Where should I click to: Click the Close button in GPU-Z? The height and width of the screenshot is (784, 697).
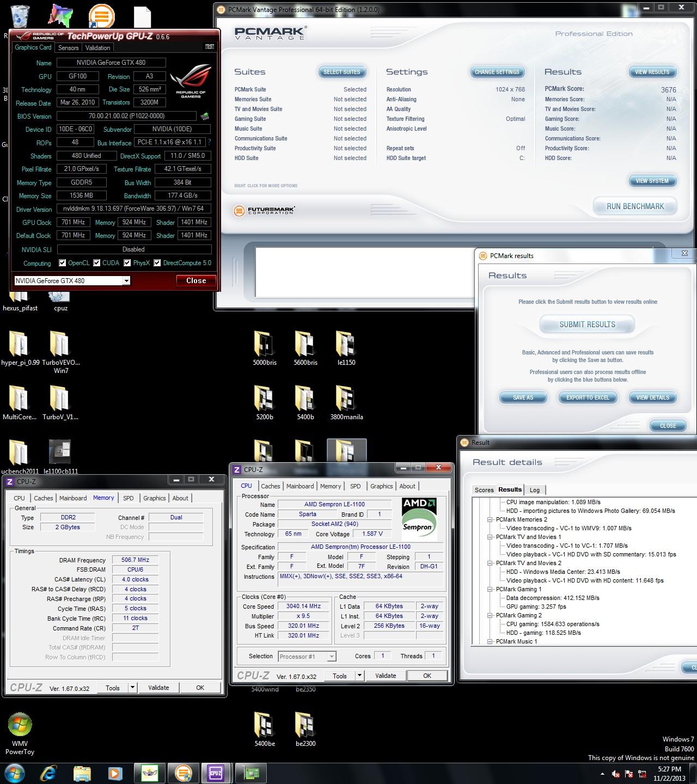tap(196, 281)
